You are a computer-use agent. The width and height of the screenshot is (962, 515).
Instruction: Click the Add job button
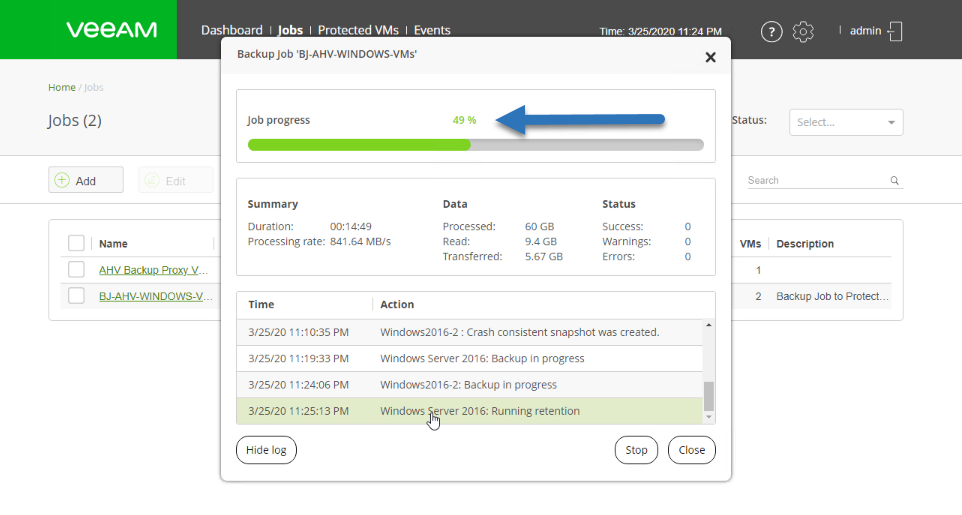(x=86, y=180)
